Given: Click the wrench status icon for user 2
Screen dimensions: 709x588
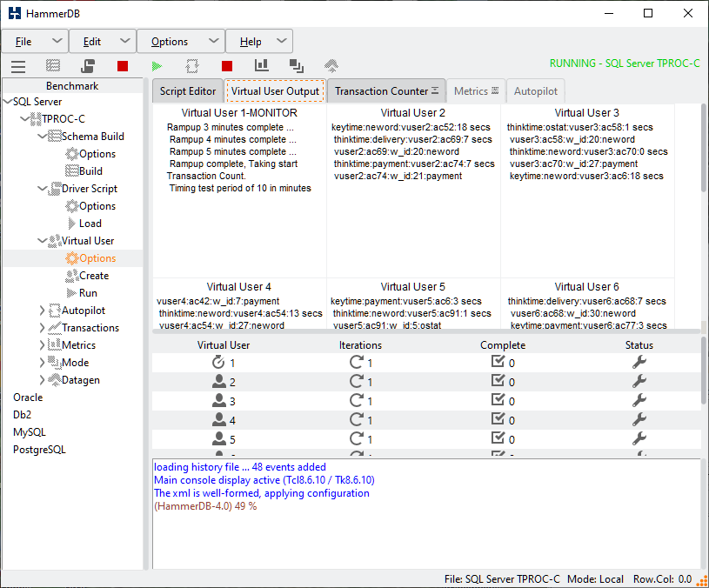Looking at the screenshot, I should pos(639,381).
